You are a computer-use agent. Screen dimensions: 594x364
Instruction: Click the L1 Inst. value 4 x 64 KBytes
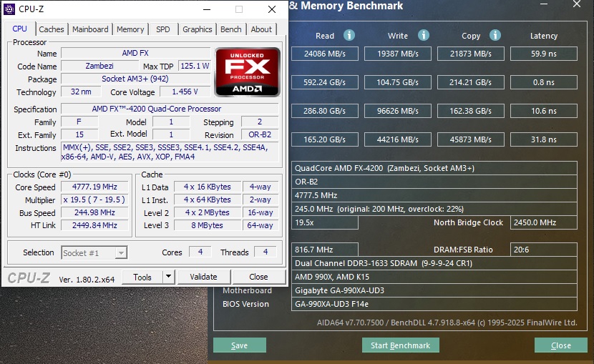tap(208, 200)
